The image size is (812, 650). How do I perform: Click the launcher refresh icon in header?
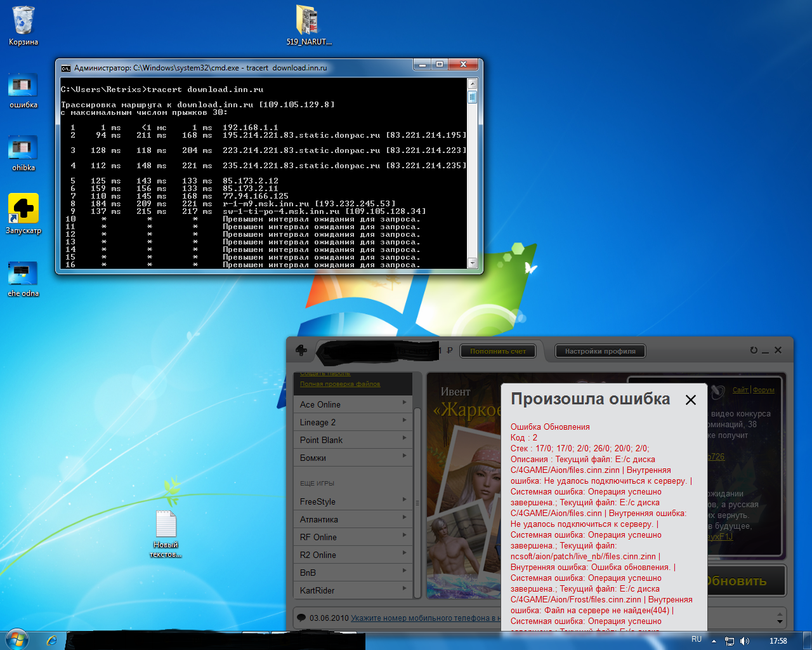(754, 350)
